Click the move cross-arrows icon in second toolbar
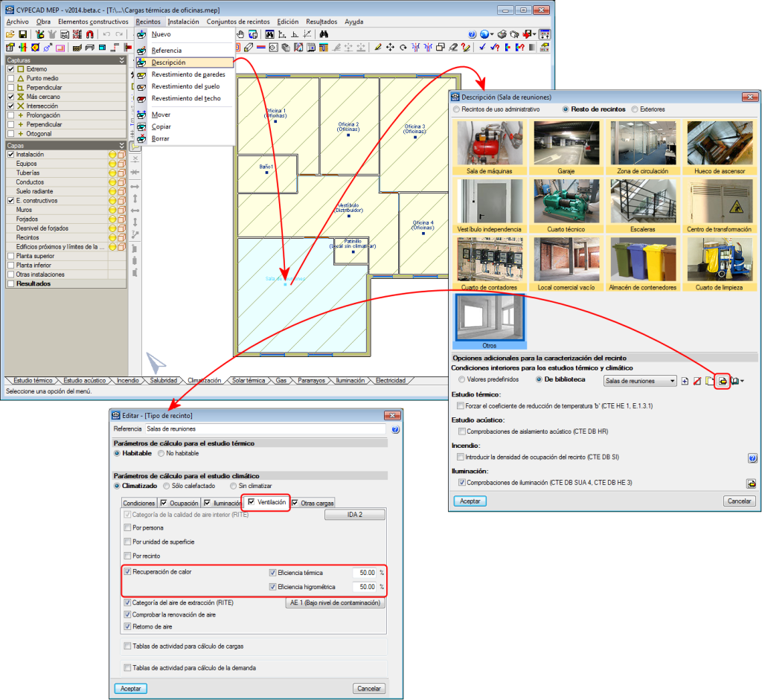Image resolution: width=762 pixels, height=700 pixels. click(x=390, y=47)
